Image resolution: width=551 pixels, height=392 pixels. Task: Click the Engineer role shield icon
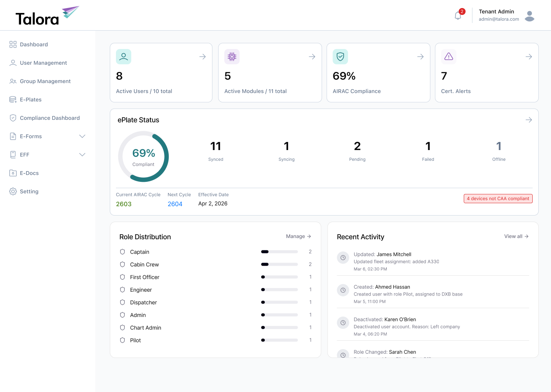122,290
